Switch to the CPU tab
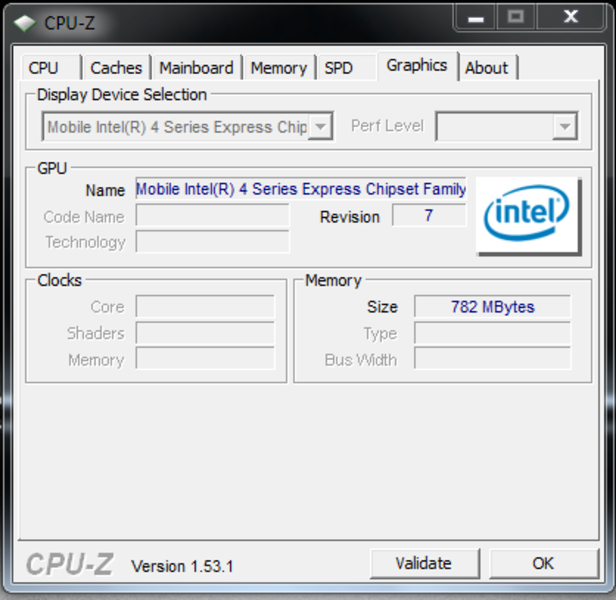The height and width of the screenshot is (600, 616). point(51,68)
